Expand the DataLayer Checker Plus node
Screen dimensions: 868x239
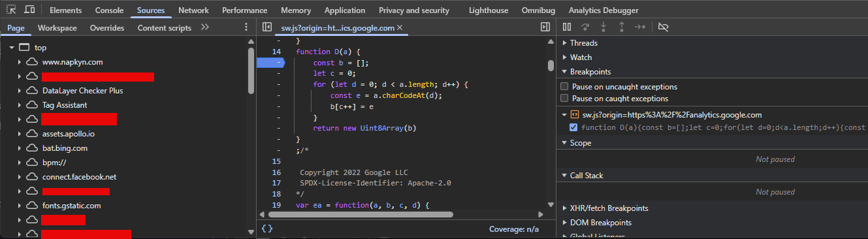tap(20, 91)
